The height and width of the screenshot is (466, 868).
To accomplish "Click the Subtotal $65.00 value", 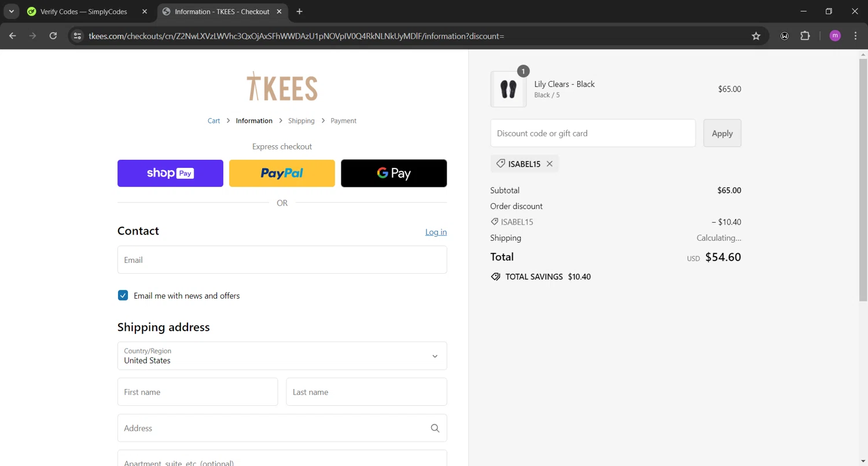I will 729,190.
